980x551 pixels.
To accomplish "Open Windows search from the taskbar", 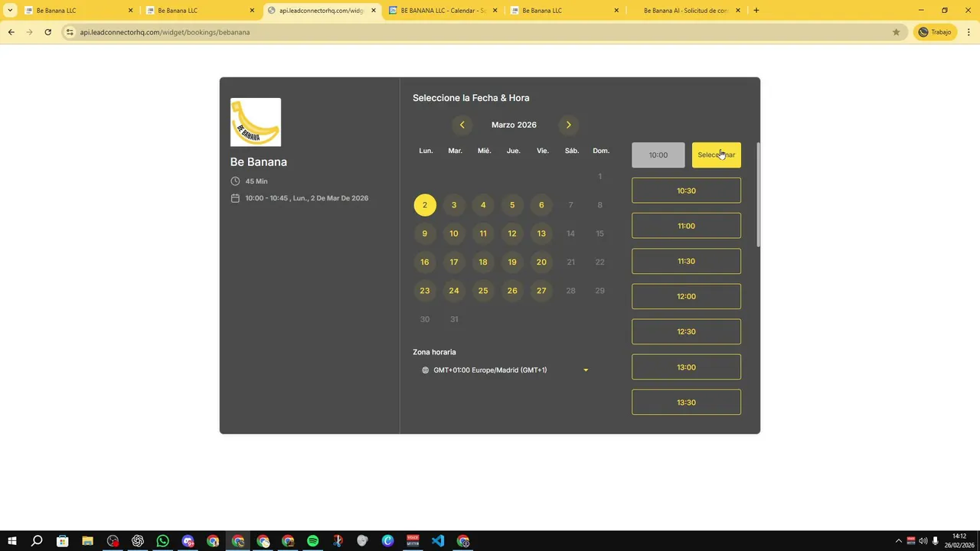I will 37,541.
